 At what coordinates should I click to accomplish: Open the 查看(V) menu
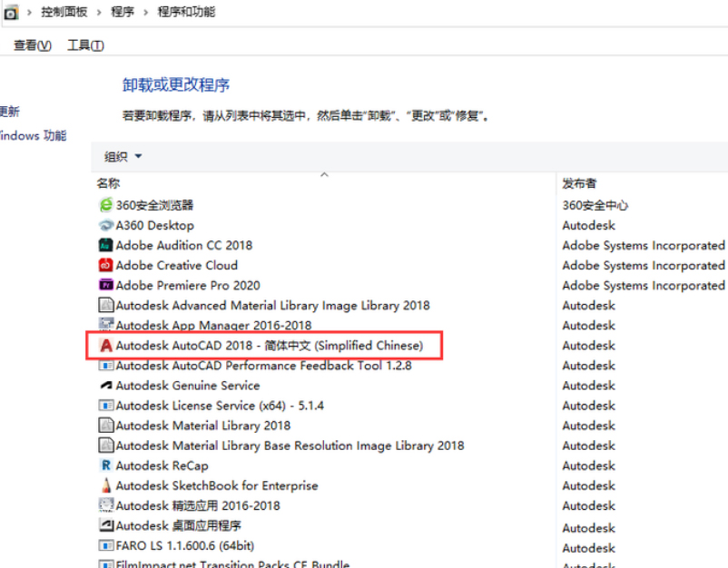pyautogui.click(x=33, y=45)
